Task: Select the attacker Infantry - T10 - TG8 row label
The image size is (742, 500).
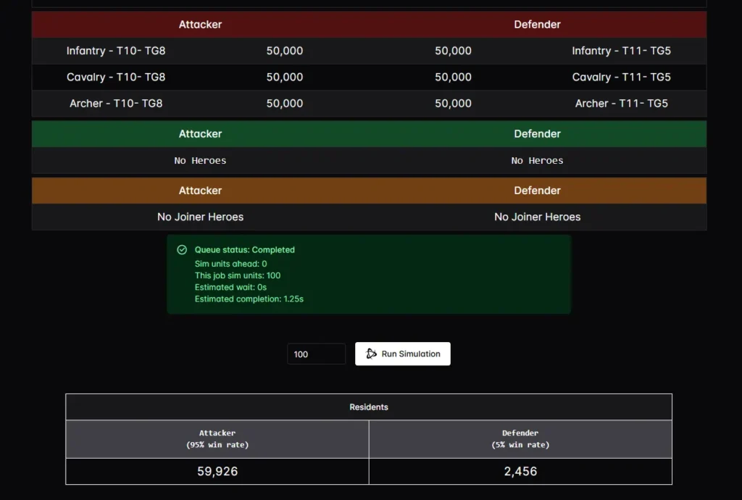Action: (x=116, y=51)
